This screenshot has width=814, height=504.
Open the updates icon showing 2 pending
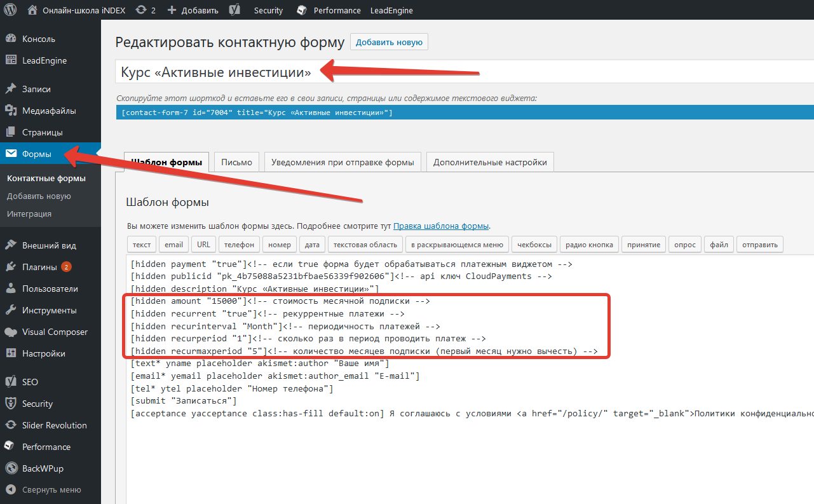pyautogui.click(x=146, y=10)
